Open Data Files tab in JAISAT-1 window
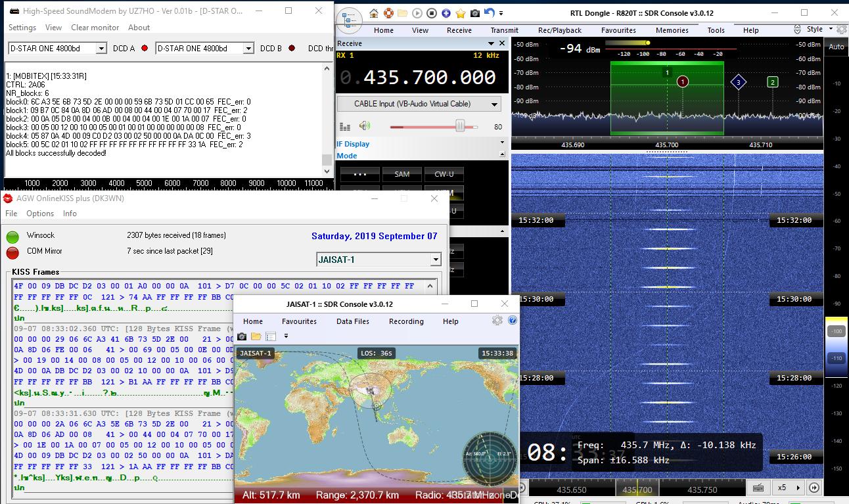The height and width of the screenshot is (504, 849). [353, 321]
